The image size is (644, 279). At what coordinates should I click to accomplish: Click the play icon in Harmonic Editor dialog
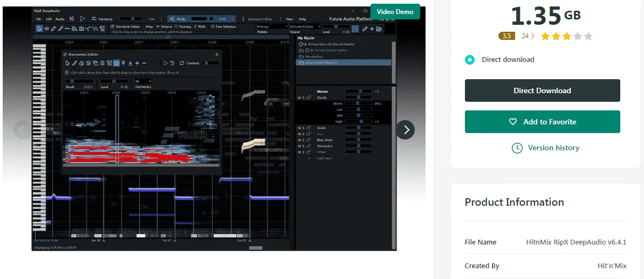pos(166,63)
